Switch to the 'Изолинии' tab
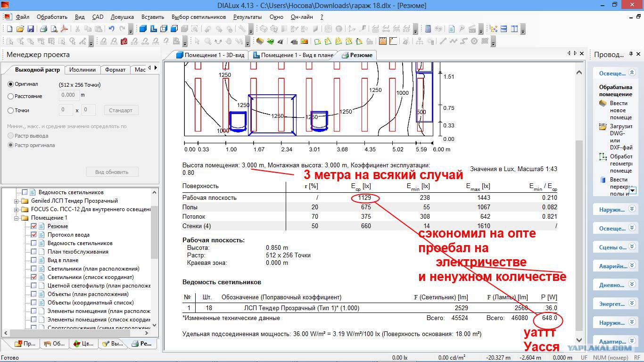This screenshot has height=362, width=644. point(83,70)
